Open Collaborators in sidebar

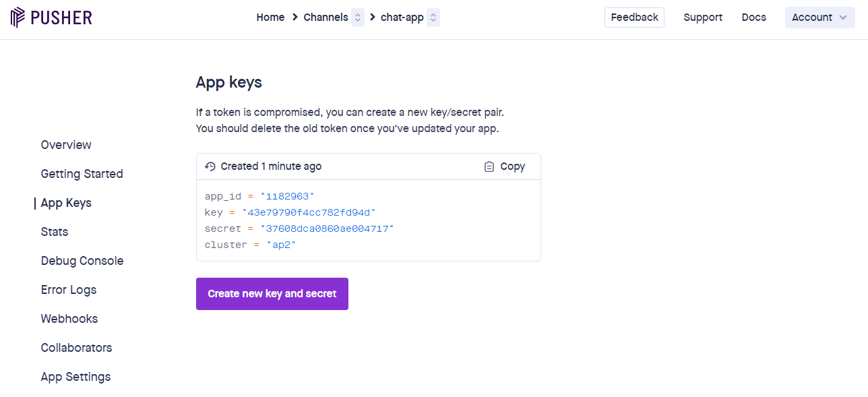coord(77,348)
